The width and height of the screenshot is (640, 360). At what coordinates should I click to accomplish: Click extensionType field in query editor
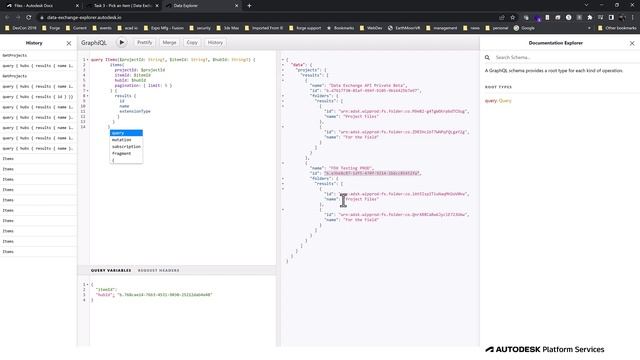point(135,111)
